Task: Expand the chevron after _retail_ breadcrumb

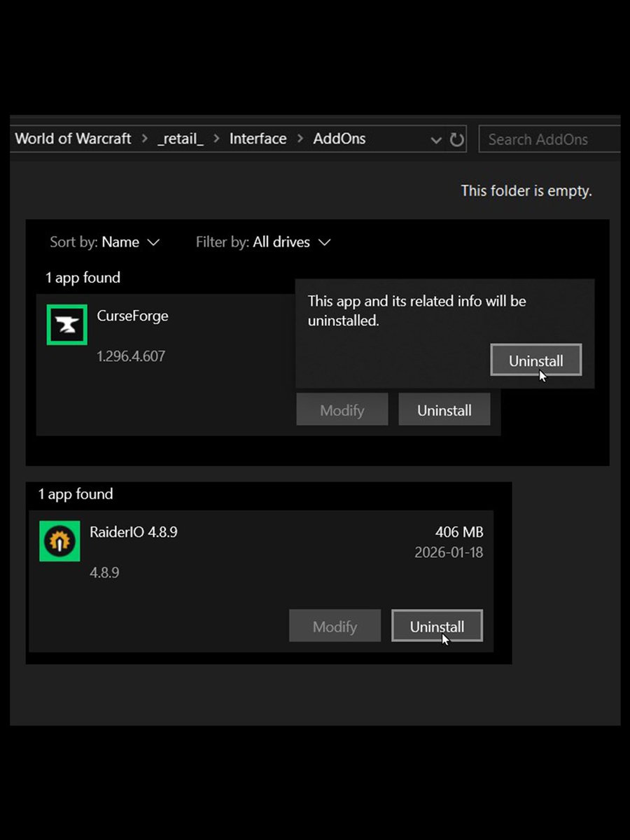Action: (216, 139)
